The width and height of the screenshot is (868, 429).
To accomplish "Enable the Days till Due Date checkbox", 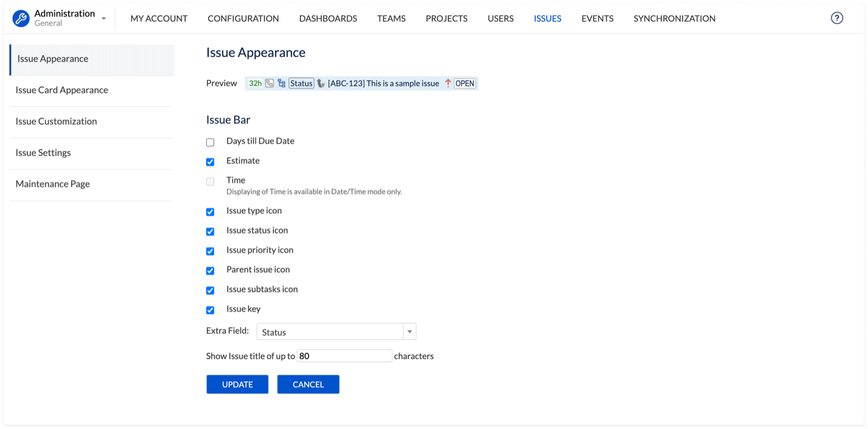I will 210,142.
